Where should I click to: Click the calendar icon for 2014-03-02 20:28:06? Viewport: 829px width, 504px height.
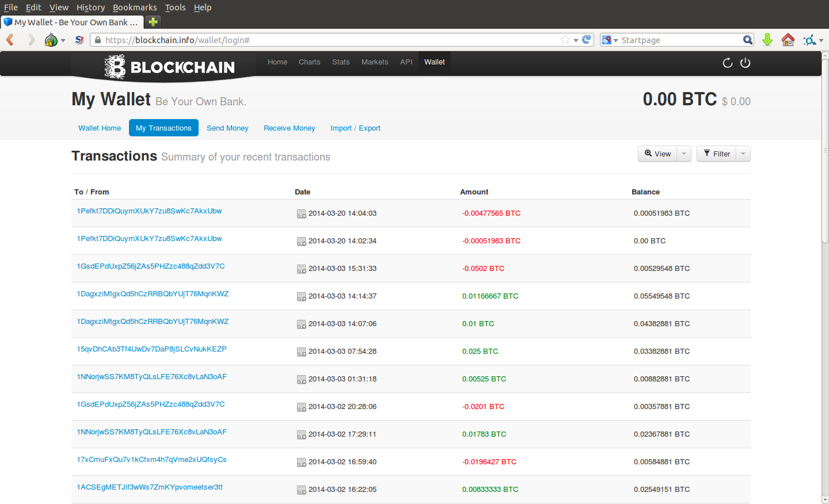(301, 407)
